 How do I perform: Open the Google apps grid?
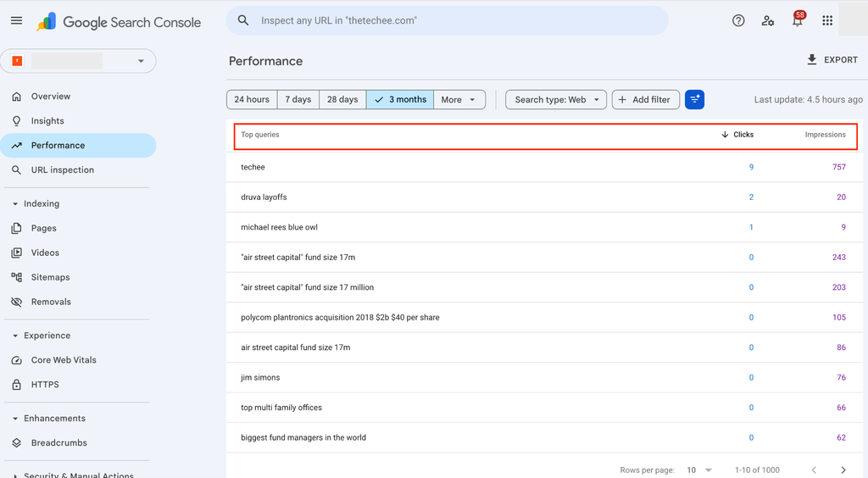coord(827,20)
